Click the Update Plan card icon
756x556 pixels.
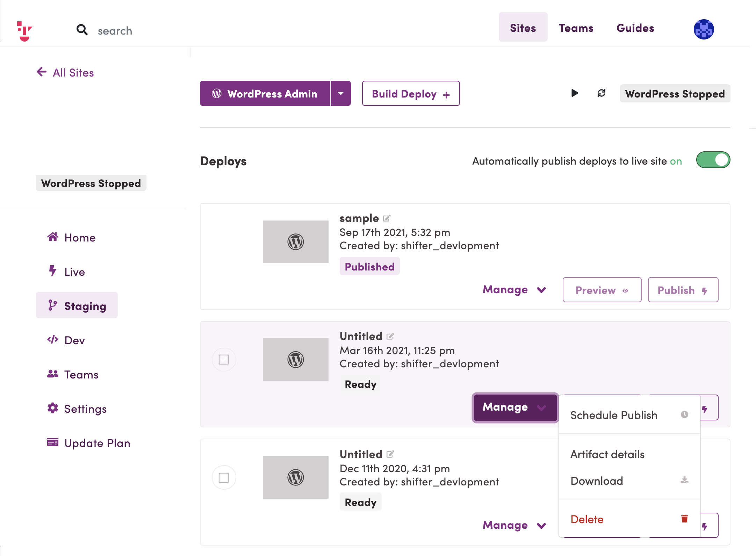tap(53, 442)
